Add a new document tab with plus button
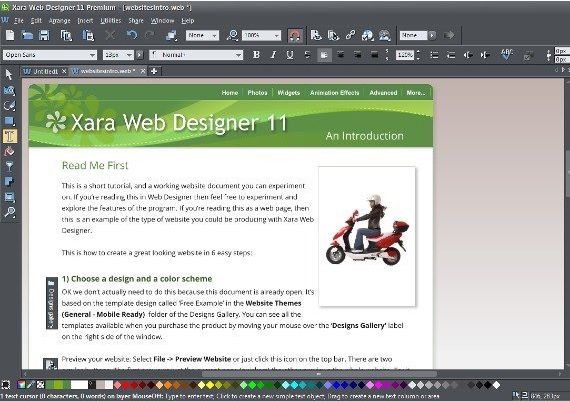Image resolution: width=570 pixels, height=401 pixels. [x=154, y=71]
